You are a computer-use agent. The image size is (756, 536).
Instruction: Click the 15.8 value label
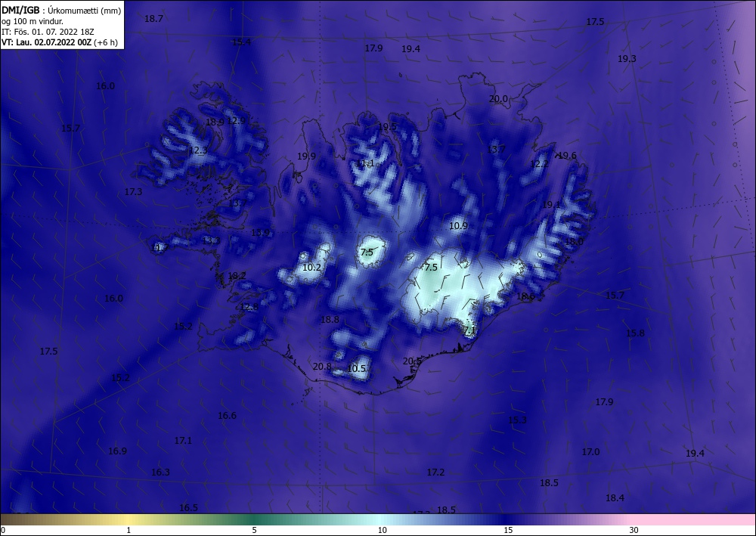(636, 333)
